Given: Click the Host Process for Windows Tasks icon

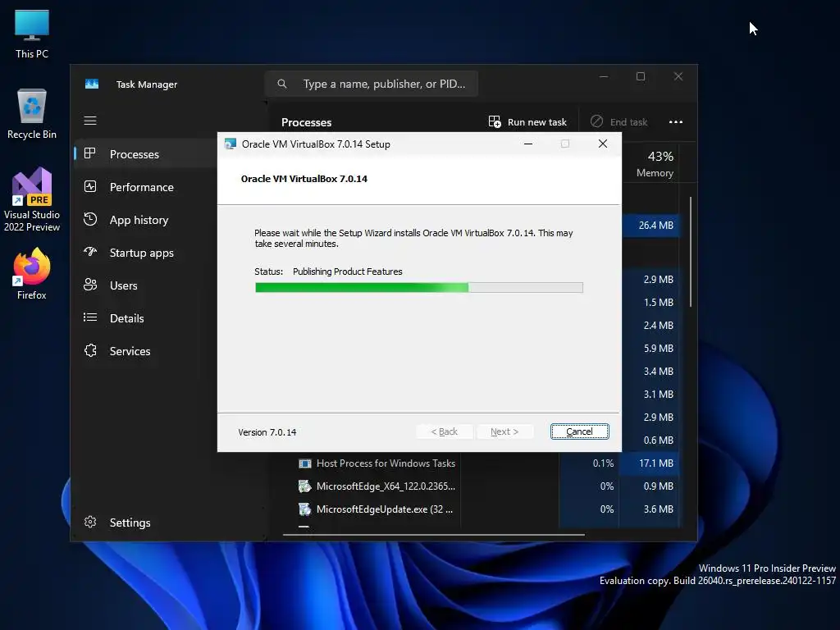Looking at the screenshot, I should pyautogui.click(x=305, y=463).
